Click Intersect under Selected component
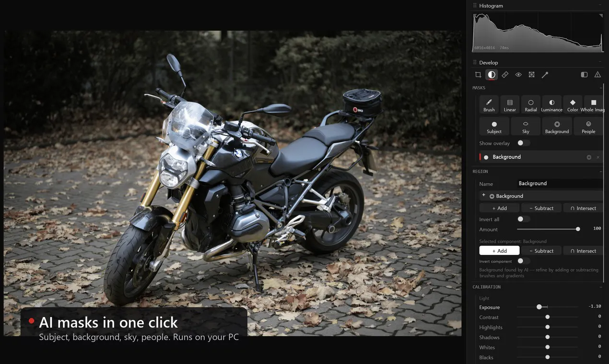Viewport: 609px width, 364px height. coord(583,251)
